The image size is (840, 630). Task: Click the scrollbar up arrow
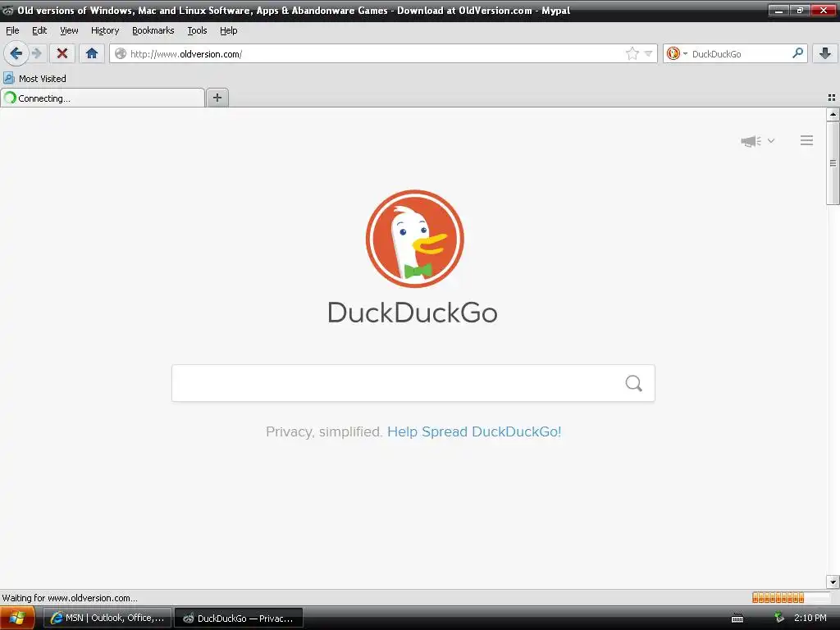(x=833, y=114)
